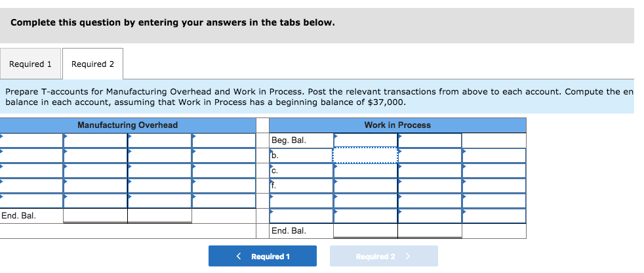Switch to the Required 1 tab
The image size is (644, 273).
coord(30,64)
